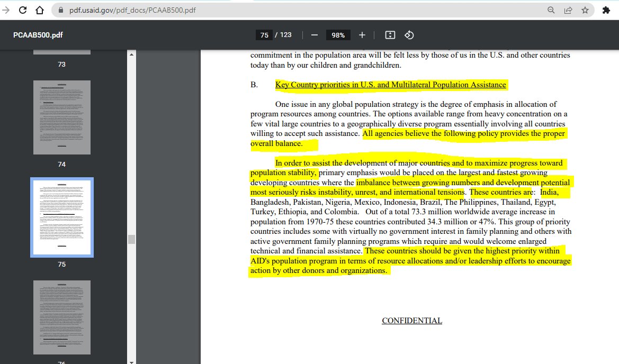Click the highlighted words 'overall balance.'
The height and width of the screenshot is (364, 619).
click(x=276, y=143)
